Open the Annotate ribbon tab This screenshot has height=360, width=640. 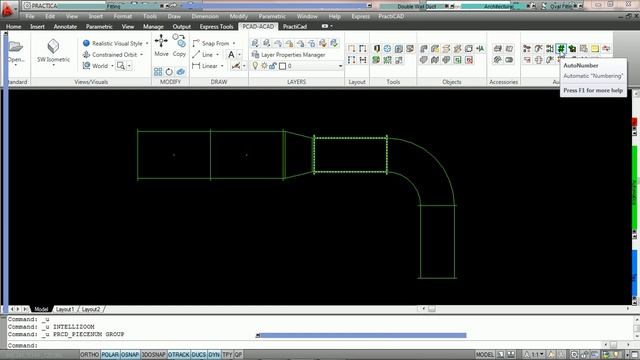pos(65,26)
